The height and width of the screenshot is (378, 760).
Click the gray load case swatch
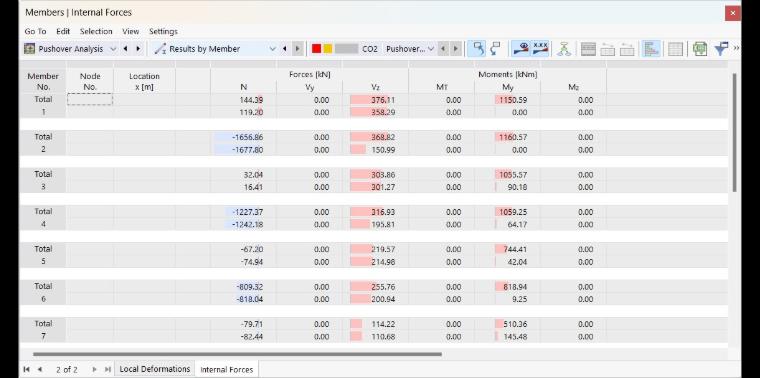tap(347, 49)
